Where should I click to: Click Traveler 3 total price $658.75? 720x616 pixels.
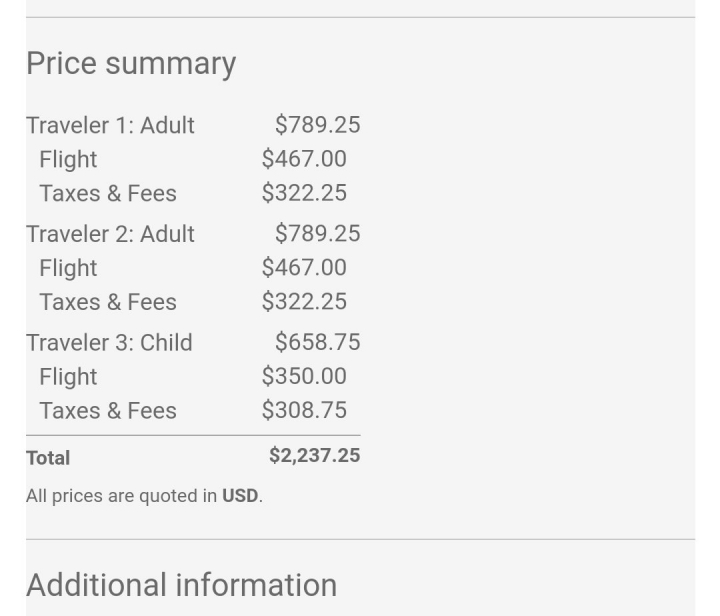pyautogui.click(x=318, y=342)
